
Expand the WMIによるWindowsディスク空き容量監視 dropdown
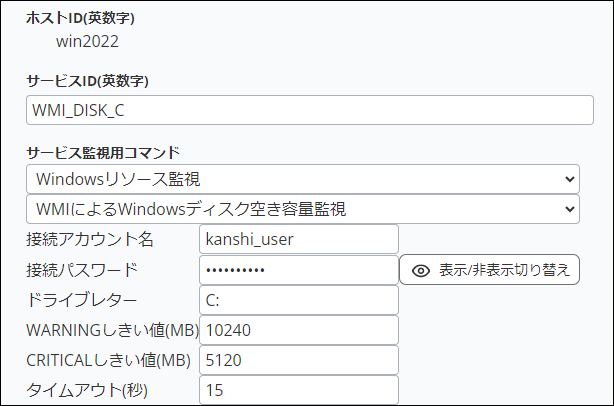(302, 209)
